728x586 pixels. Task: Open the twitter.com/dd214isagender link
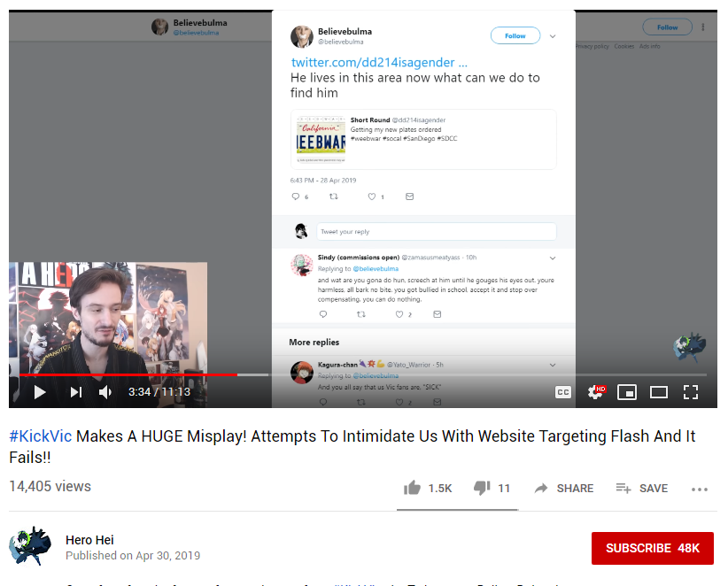pyautogui.click(x=379, y=62)
